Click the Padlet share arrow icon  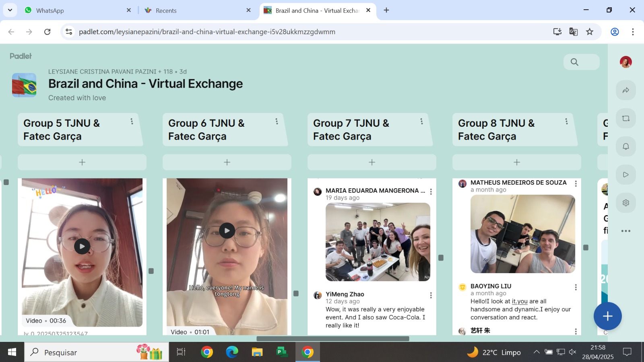625,90
